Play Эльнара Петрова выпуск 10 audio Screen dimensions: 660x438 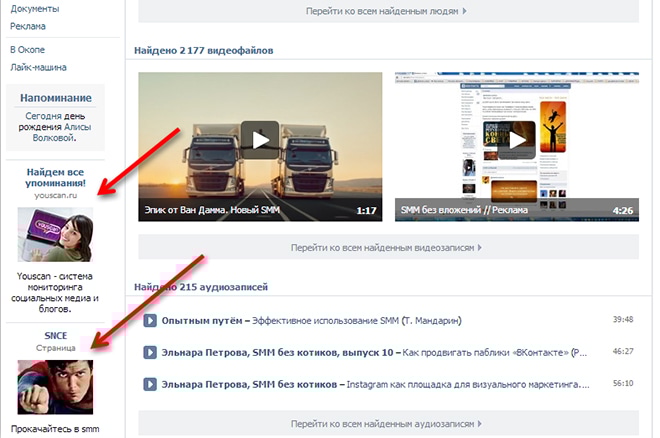tap(150, 352)
